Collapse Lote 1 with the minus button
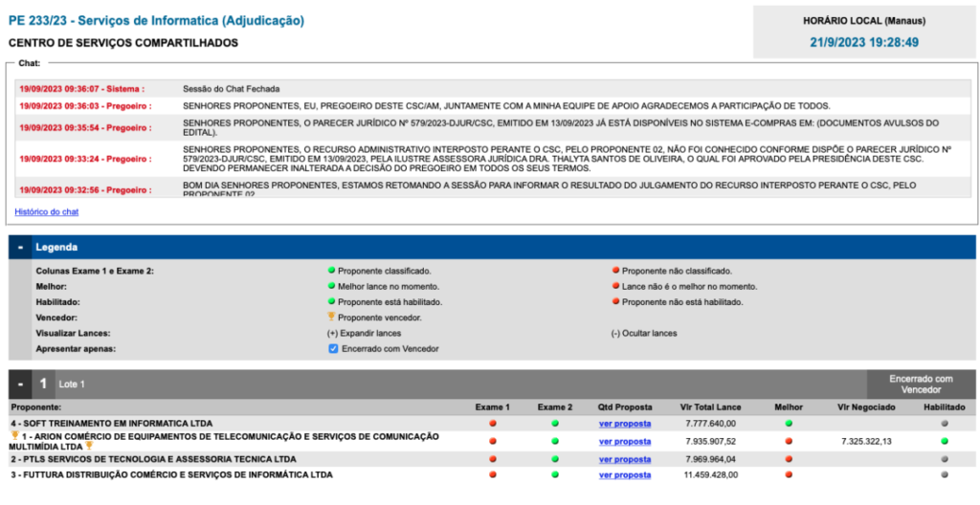Image resolution: width=980 pixels, height=505 pixels. point(19,384)
